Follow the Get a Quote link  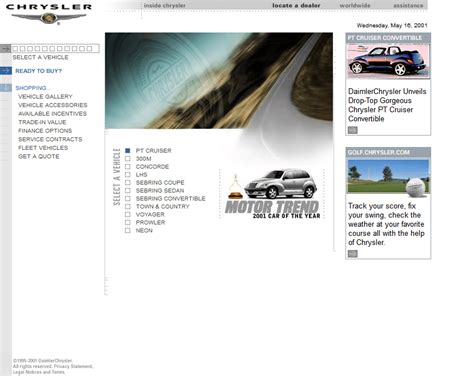pyautogui.click(x=39, y=156)
